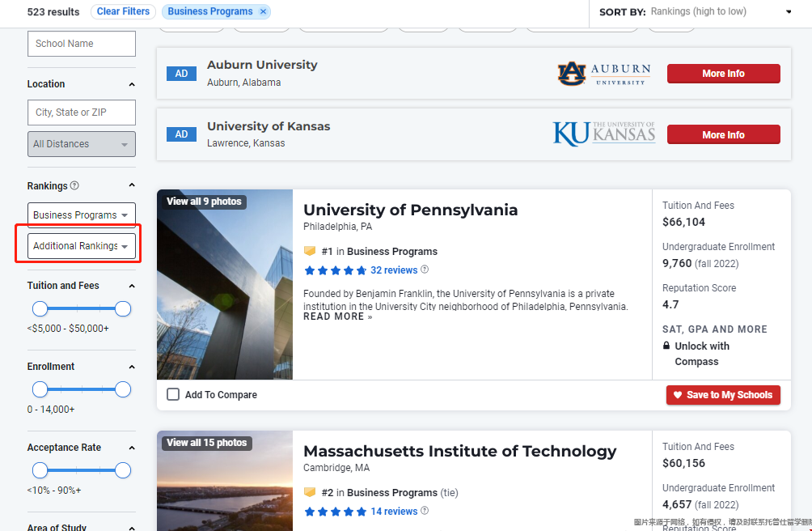Click the badge icon next to #2 in Business Programs
This screenshot has width=812, height=531.
[310, 492]
